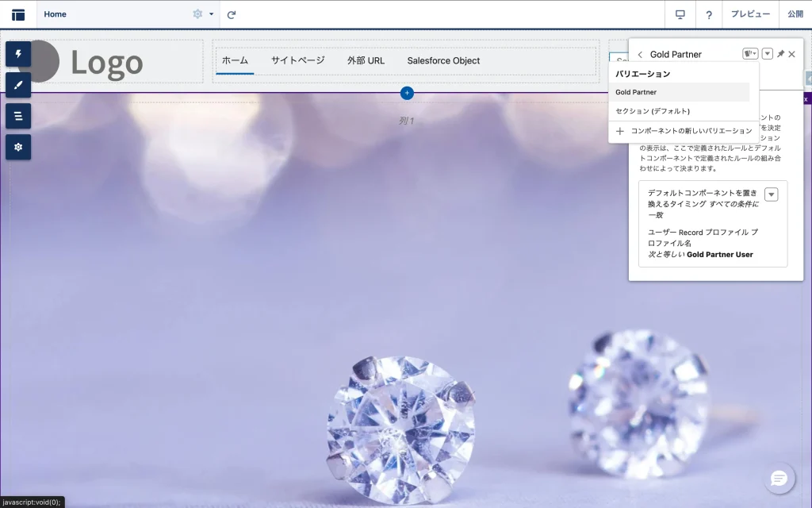Open the Home page properties gear
Image resolution: width=812 pixels, height=508 pixels.
point(197,14)
